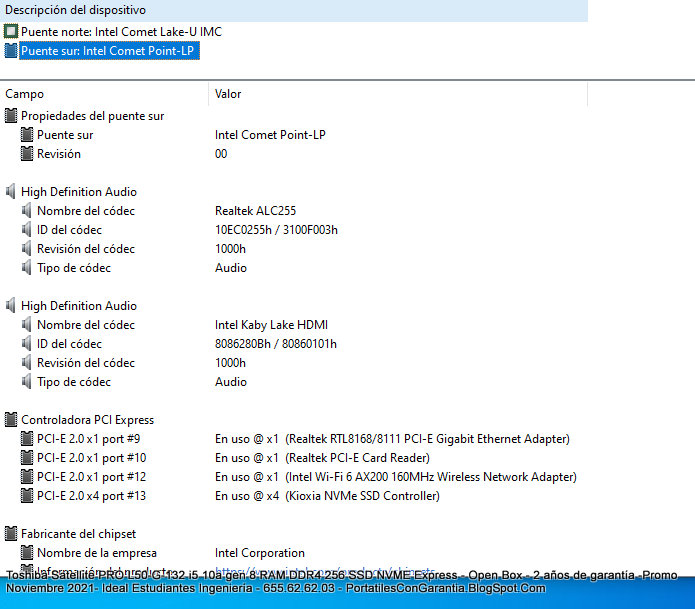Click the chip icon next to Revisión field
The width and height of the screenshot is (695, 609).
coord(27,154)
